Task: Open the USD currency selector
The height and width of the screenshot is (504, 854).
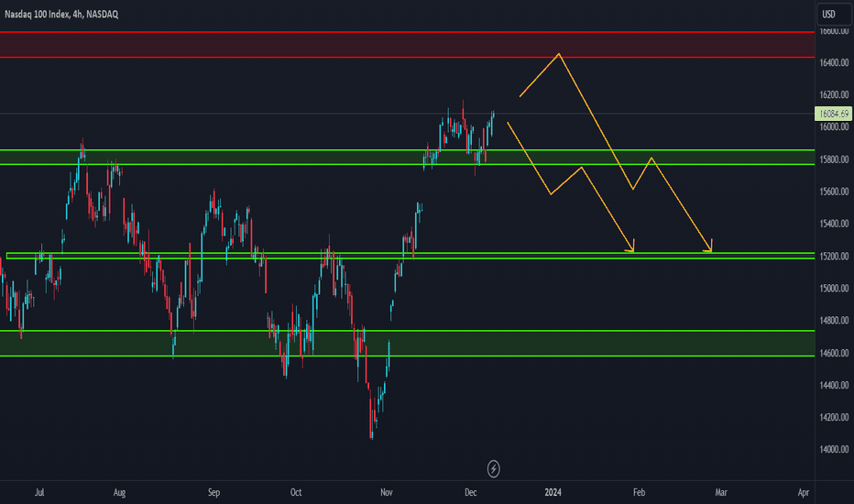Action: coord(833,14)
